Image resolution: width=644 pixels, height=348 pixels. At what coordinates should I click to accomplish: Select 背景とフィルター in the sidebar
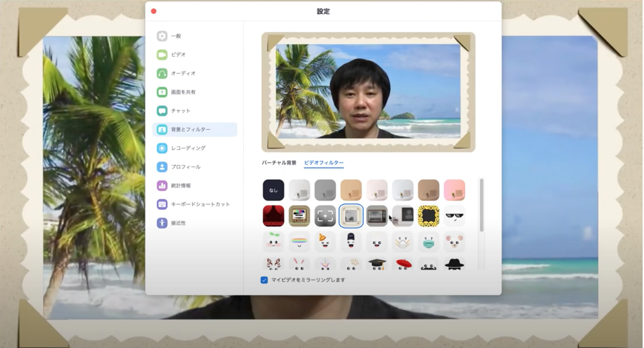coord(194,129)
